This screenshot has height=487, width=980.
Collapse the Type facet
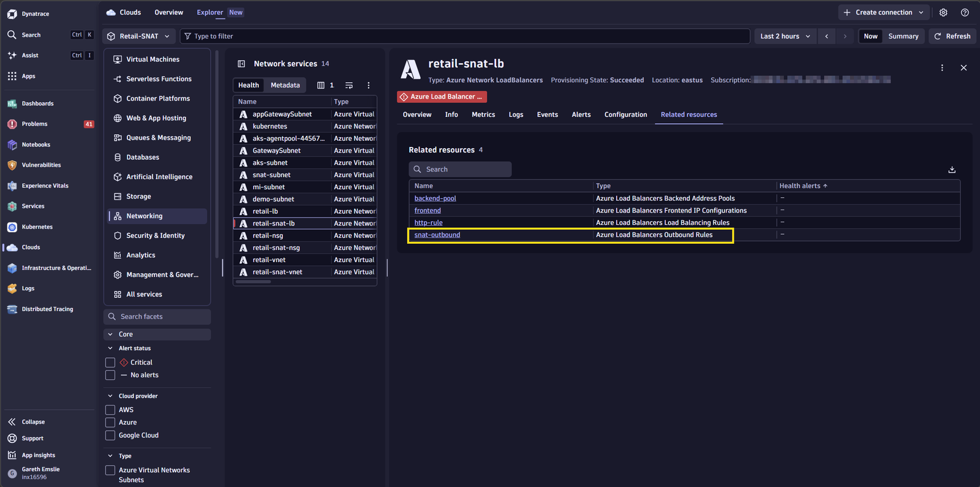[110, 456]
